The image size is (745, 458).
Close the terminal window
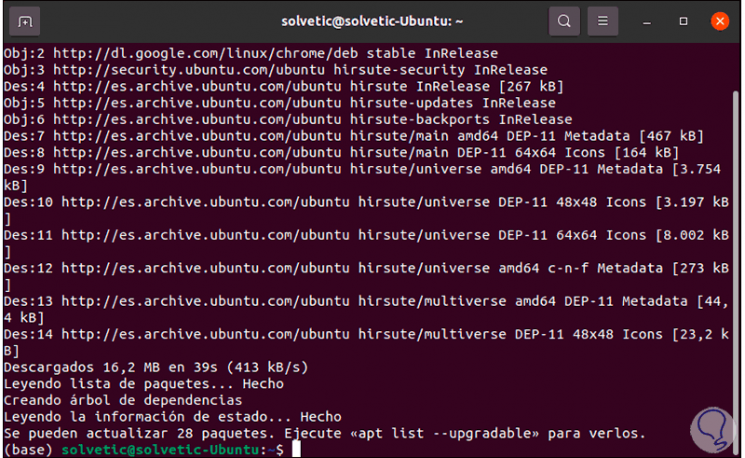click(720, 21)
